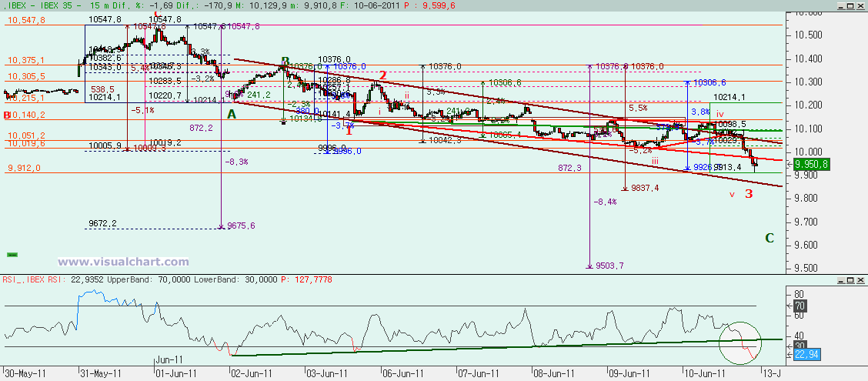Screen dimensions: 868x381
Task: Click the dark red 538,5 range label
Action: click(x=102, y=89)
